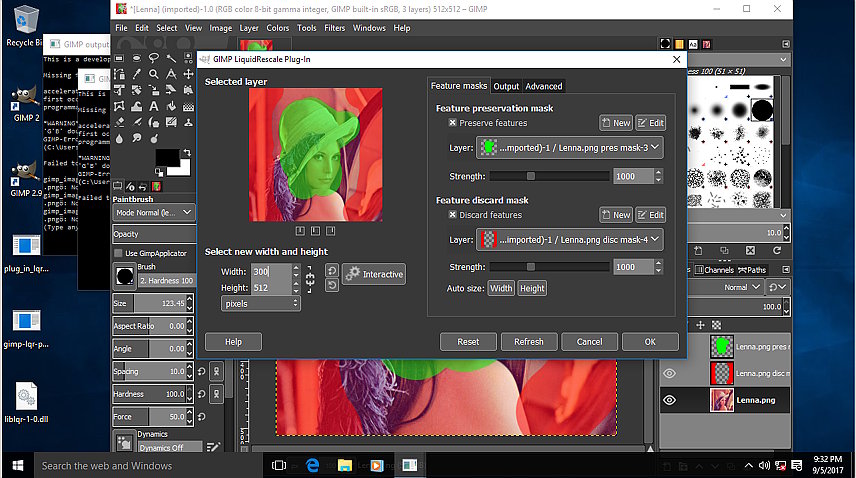Select the Move tool in toolbox
Screen dimensions: 856x478
point(188,74)
